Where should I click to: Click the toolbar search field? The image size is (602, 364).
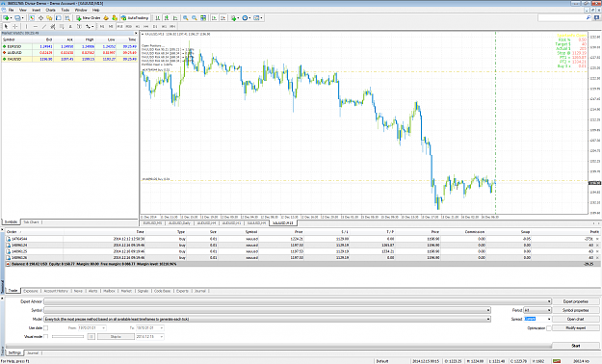click(x=564, y=17)
